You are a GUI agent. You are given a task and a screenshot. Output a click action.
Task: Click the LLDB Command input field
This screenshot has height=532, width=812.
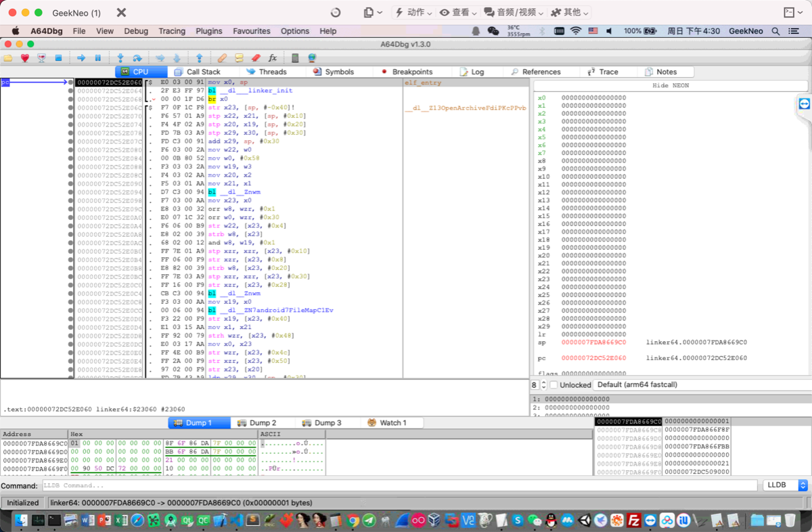[x=399, y=486]
